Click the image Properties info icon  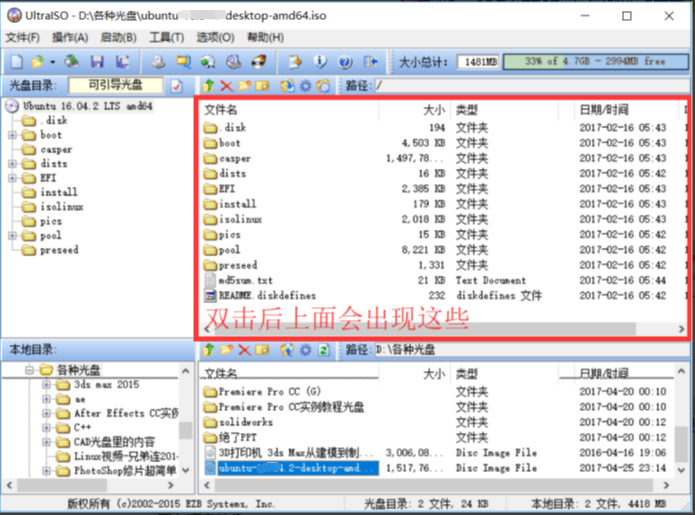click(x=320, y=62)
